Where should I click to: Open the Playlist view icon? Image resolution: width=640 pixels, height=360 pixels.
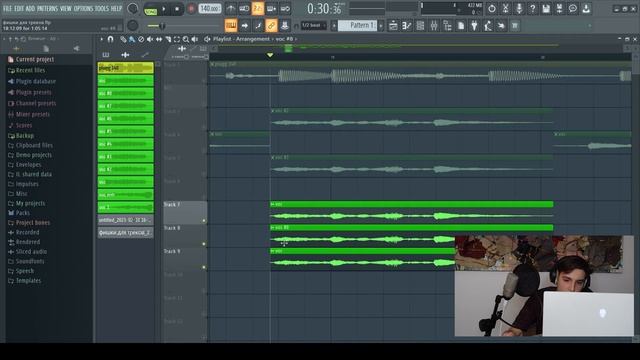pyautogui.click(x=393, y=26)
